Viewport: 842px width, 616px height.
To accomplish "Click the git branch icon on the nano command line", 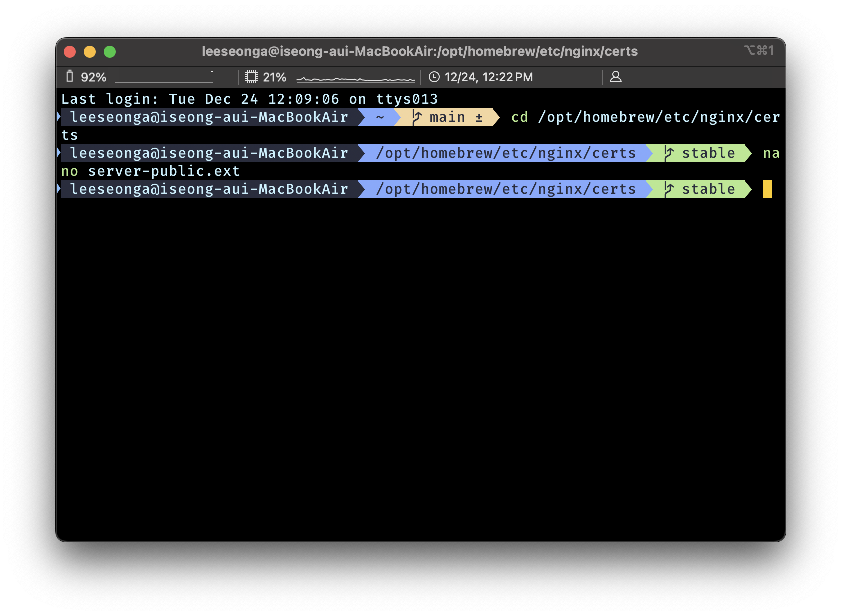I will click(x=669, y=153).
